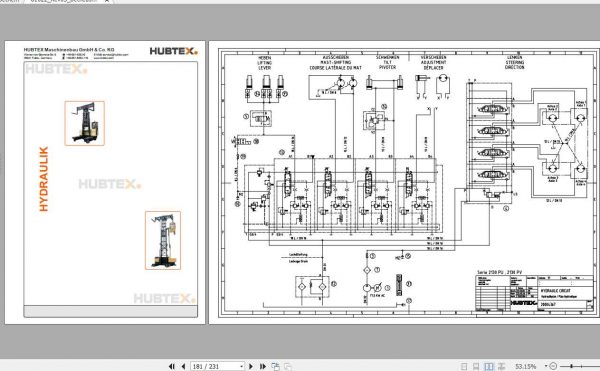The width and height of the screenshot is (600, 371).
Task: Click the 'SCHWENKEN TILT PIVOTER' label
Action: [x=387, y=62]
